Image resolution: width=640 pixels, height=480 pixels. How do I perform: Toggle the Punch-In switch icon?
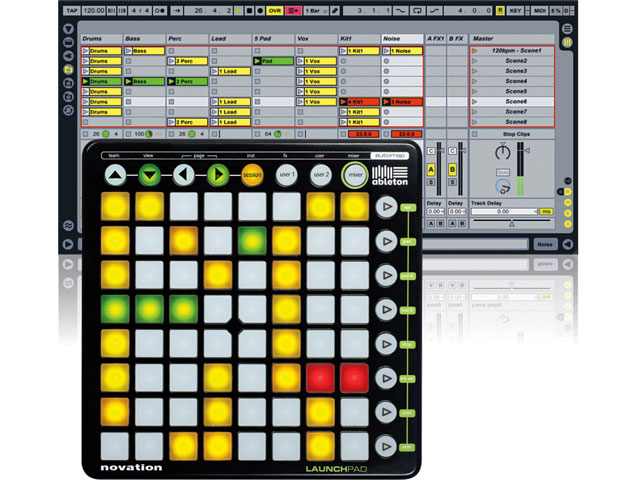pyautogui.click(x=400, y=11)
